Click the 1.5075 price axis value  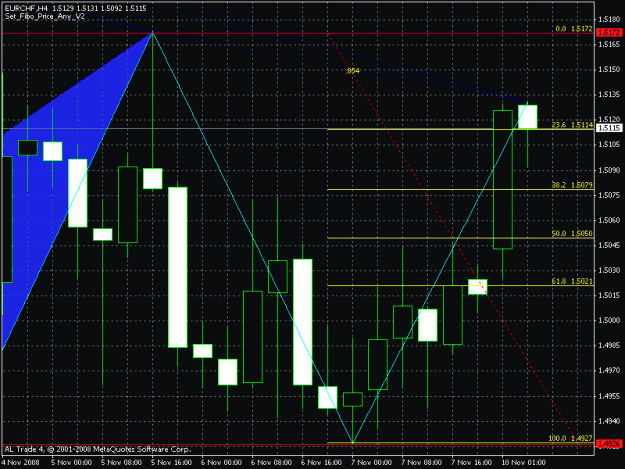(609, 195)
